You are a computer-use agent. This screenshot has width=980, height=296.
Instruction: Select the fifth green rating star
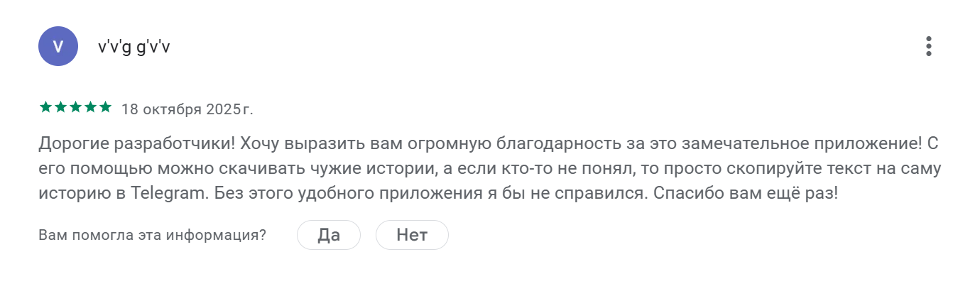point(105,107)
